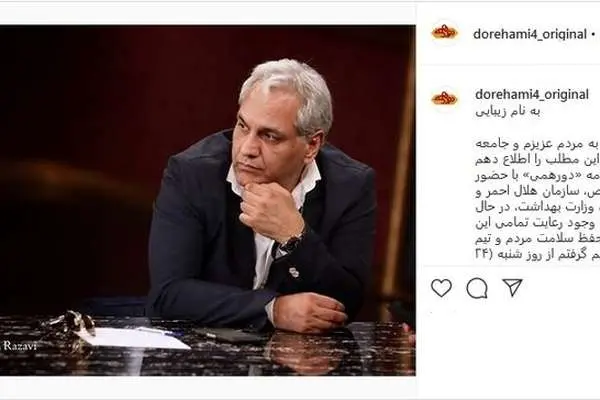Click the dot separator after the header username
The height and width of the screenshot is (400, 600).
pos(593,34)
